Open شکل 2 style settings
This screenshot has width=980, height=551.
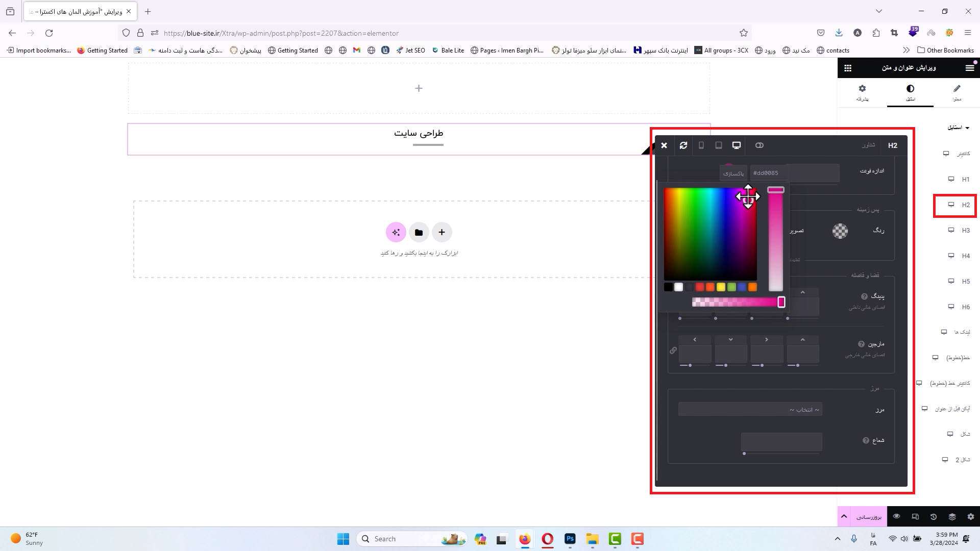(956, 460)
